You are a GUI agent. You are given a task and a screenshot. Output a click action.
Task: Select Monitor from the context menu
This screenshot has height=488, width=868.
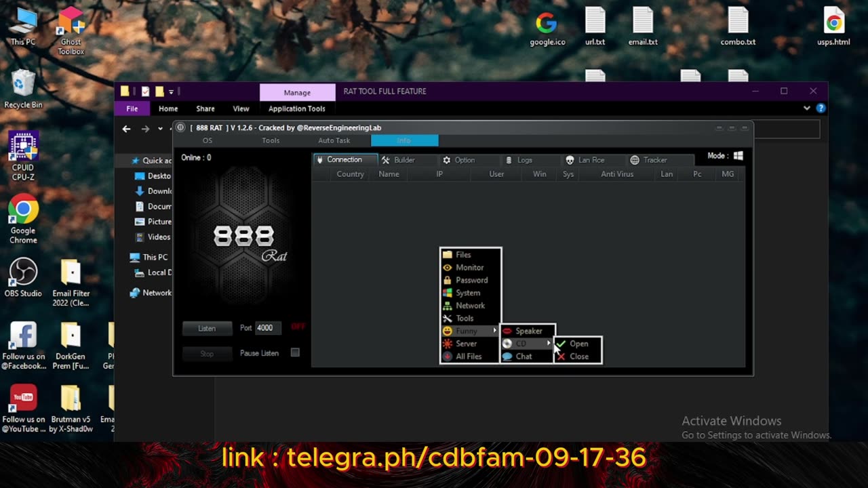470,268
